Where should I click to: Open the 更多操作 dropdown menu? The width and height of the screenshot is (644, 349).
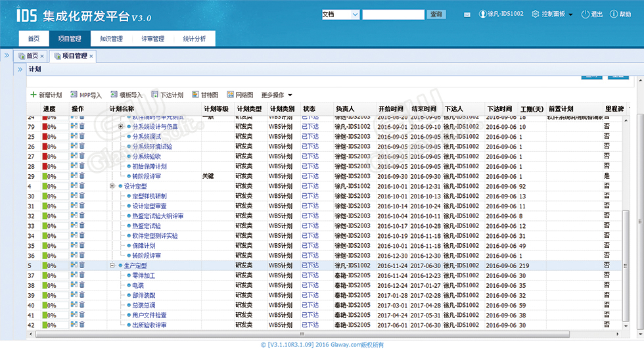tap(277, 95)
